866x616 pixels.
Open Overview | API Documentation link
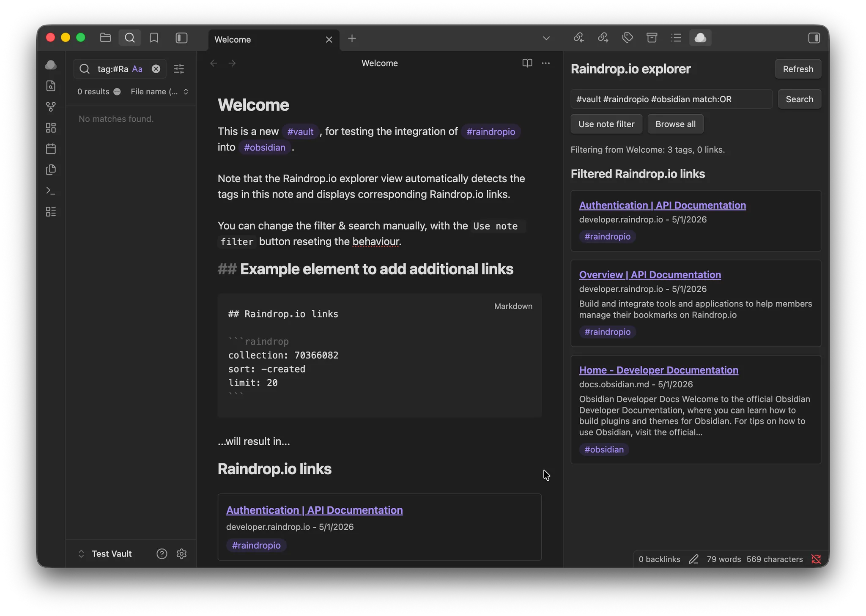(x=650, y=274)
